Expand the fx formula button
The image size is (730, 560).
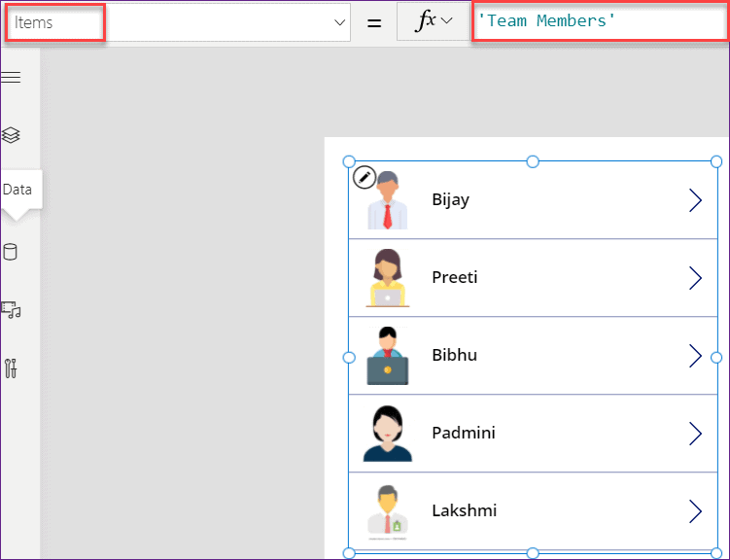(434, 21)
